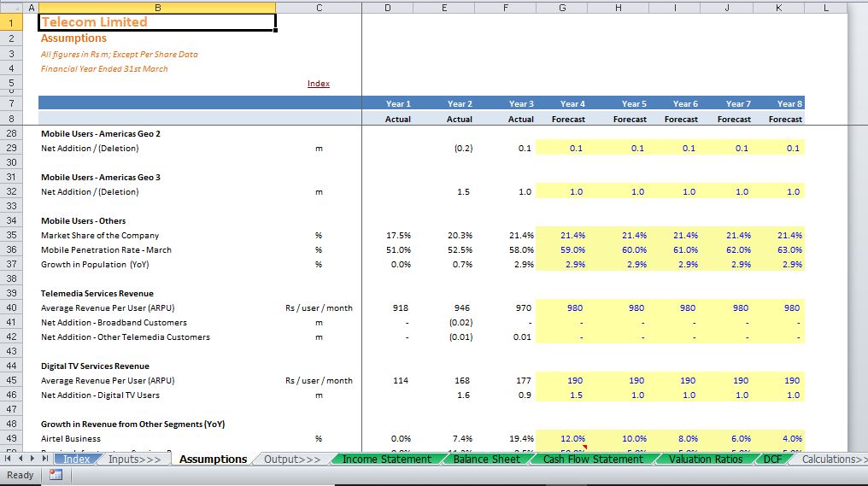Viewport: 868px width, 486px height.
Task: Open the Index sheet tab
Action: 76,460
